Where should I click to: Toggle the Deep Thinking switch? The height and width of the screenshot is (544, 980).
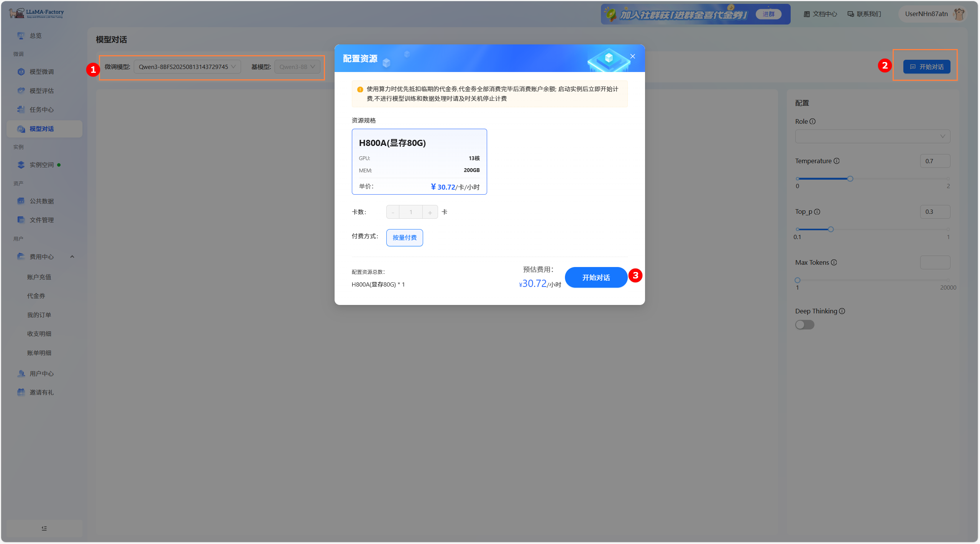point(804,325)
